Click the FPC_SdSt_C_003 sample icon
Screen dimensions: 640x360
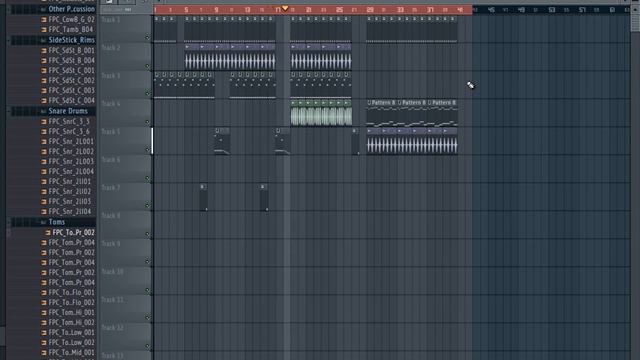coord(44,91)
